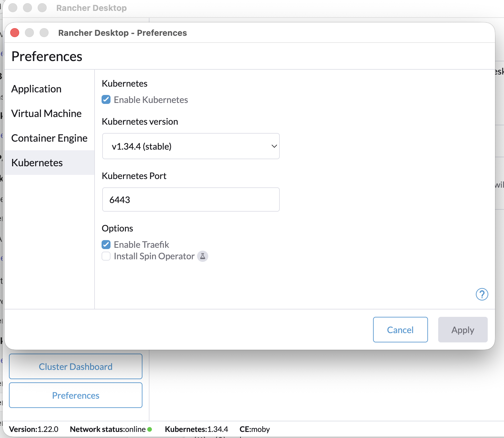This screenshot has width=504, height=438.
Task: Click the Kubernetes Port label
Action: [x=134, y=176]
